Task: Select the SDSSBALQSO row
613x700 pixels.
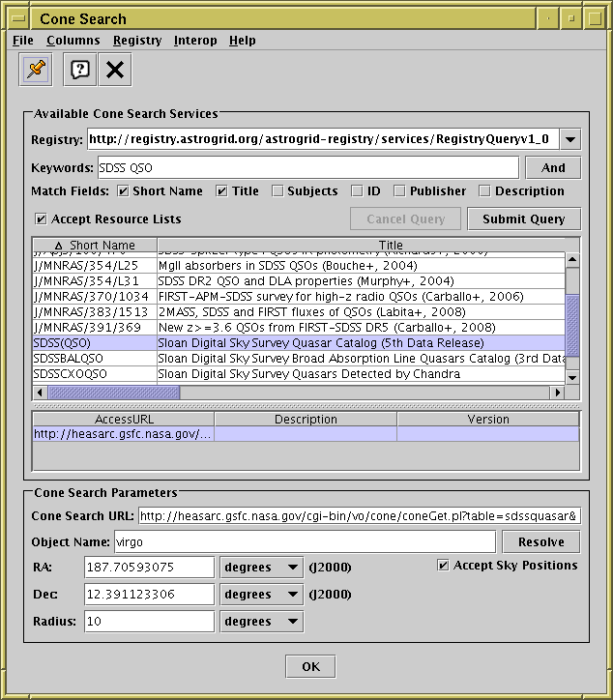Action: point(299,359)
